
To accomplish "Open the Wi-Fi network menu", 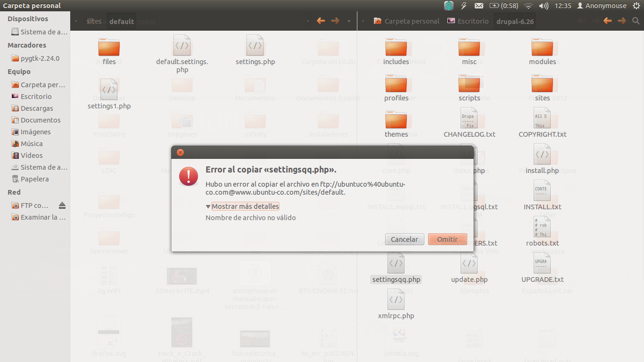I will (x=528, y=6).
